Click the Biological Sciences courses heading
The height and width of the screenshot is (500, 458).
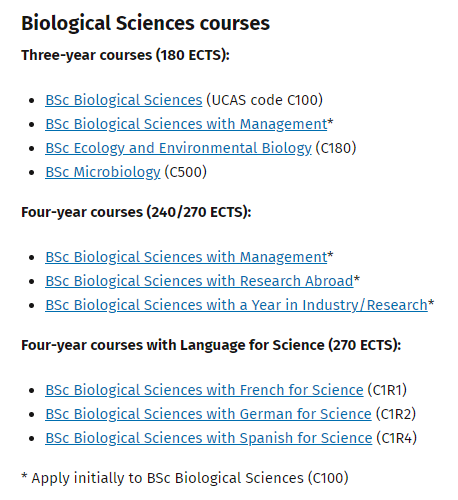[x=145, y=23]
